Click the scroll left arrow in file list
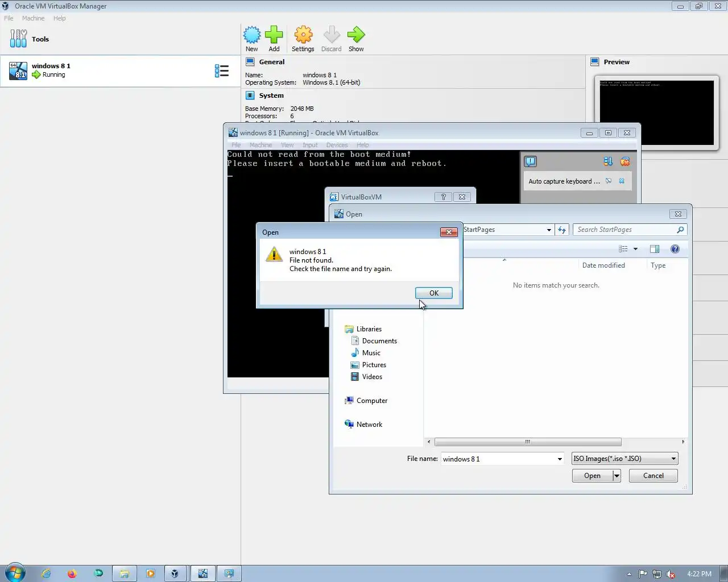The width and height of the screenshot is (728, 582). [x=429, y=442]
